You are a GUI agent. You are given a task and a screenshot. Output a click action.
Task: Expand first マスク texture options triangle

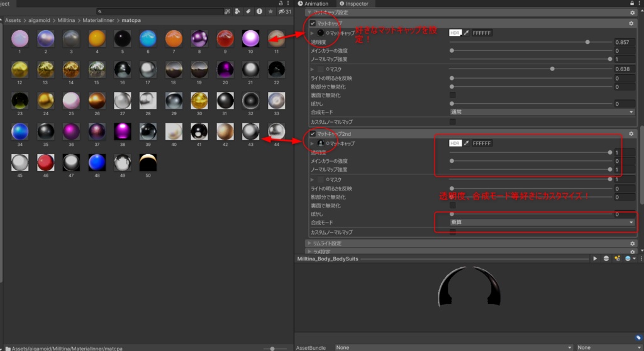coord(312,69)
